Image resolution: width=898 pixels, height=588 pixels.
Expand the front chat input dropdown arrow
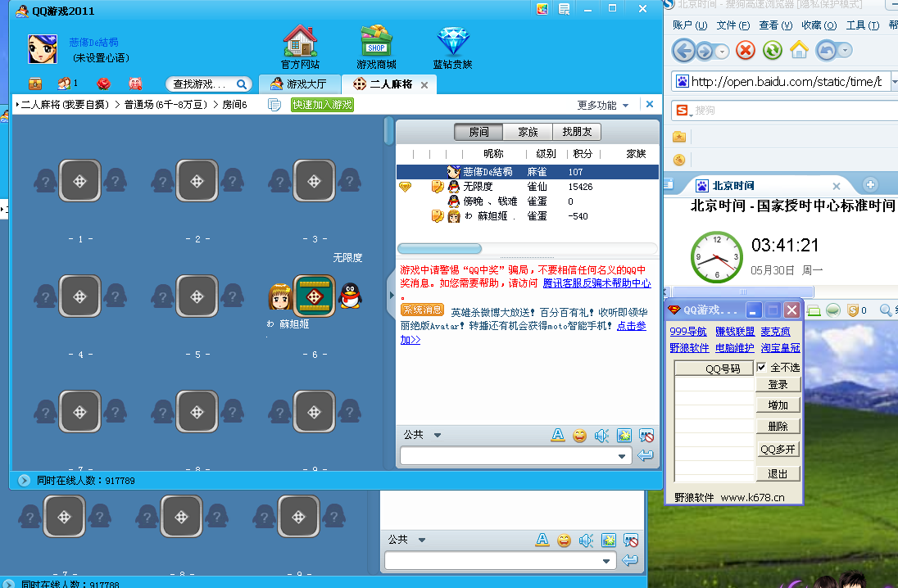click(621, 456)
